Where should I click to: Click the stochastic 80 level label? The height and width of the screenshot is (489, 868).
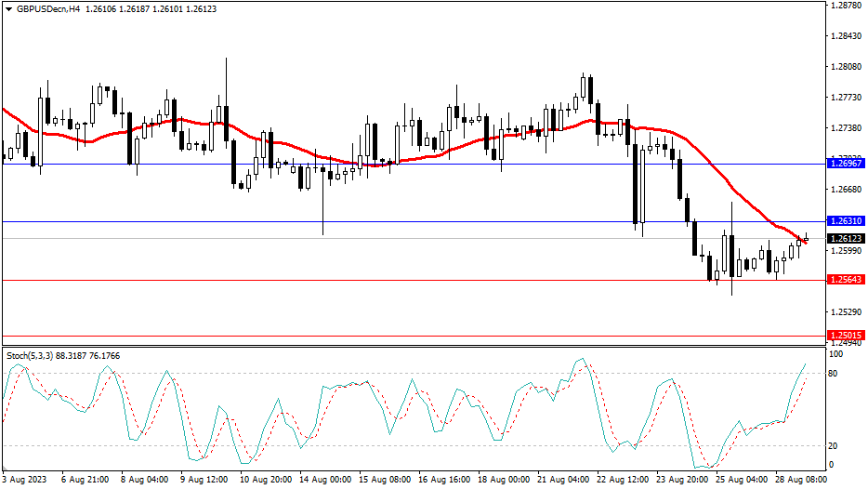[835, 374]
